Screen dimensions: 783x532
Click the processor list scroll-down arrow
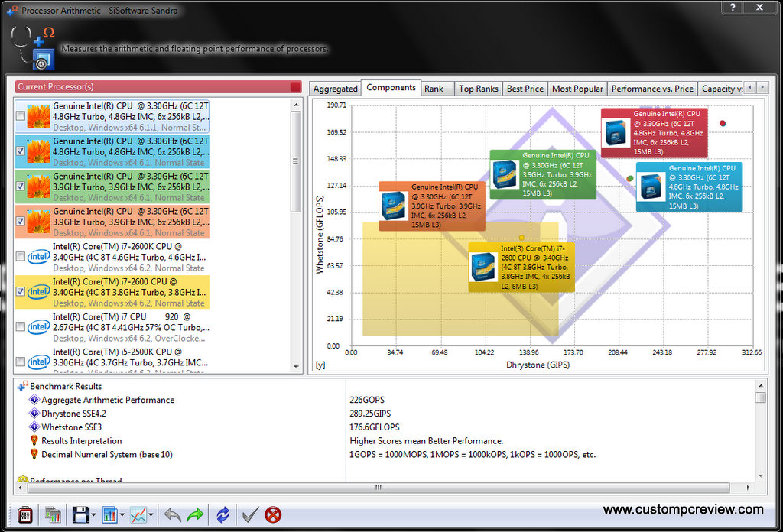pos(296,367)
